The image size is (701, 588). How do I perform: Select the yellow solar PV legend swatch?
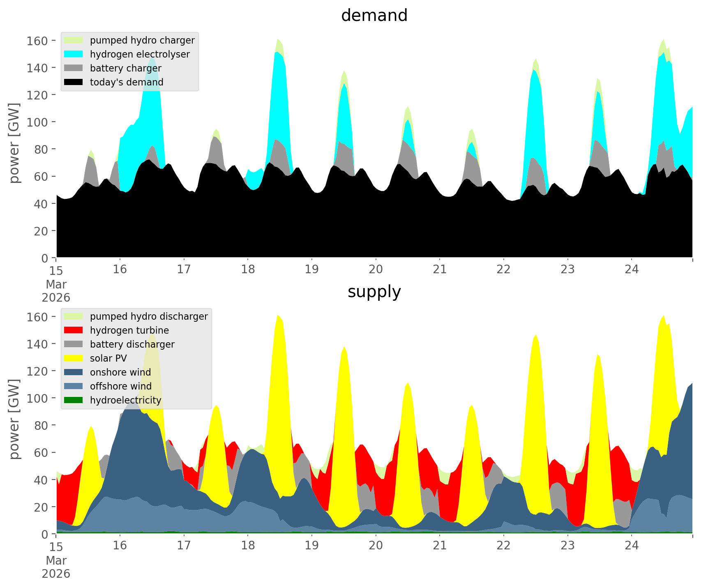click(x=73, y=358)
